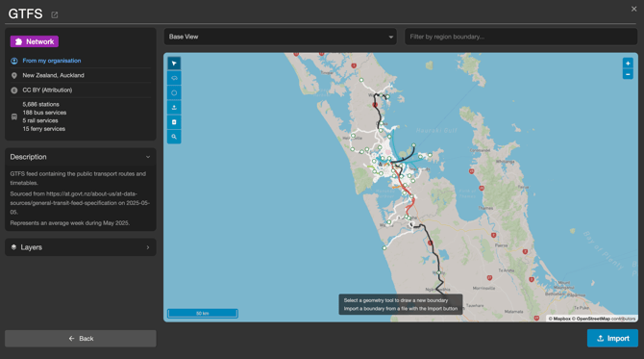Click '5,686 stations' text

40,105
